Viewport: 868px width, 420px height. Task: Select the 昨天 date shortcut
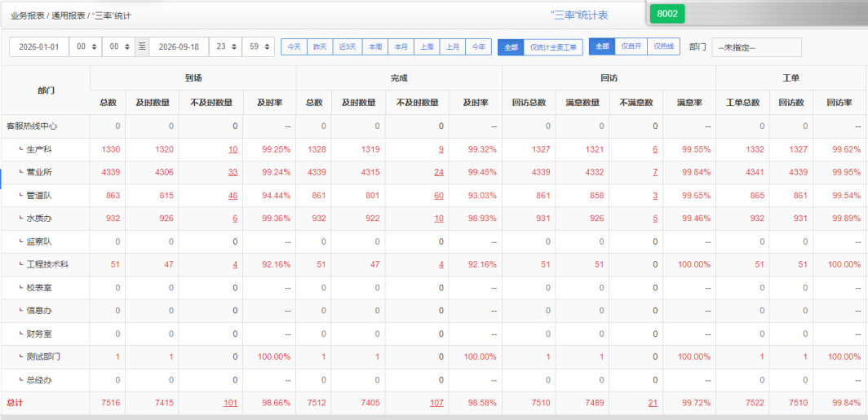(320, 47)
